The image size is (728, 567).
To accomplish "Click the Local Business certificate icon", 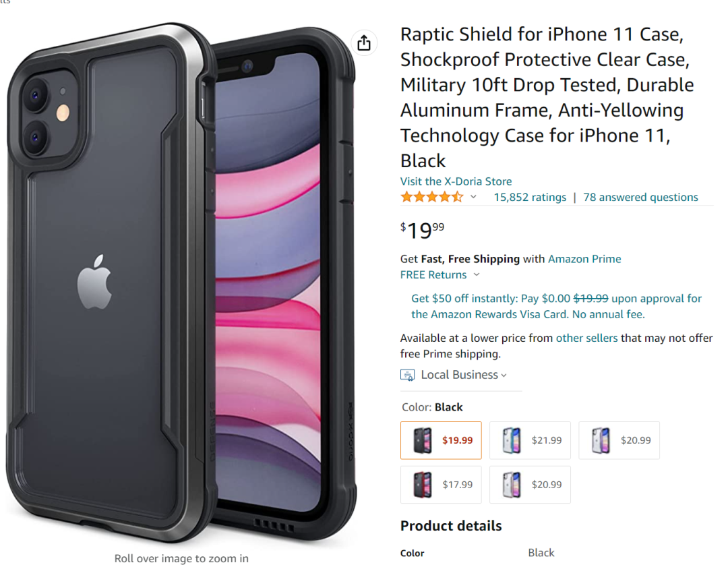I will (x=407, y=375).
